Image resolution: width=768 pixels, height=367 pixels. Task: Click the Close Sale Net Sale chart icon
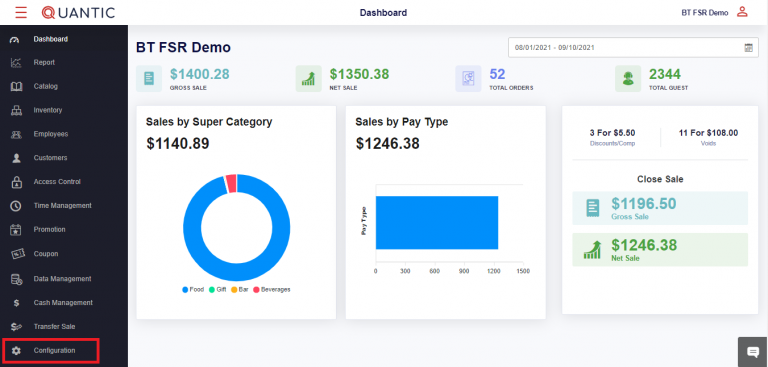(x=592, y=249)
